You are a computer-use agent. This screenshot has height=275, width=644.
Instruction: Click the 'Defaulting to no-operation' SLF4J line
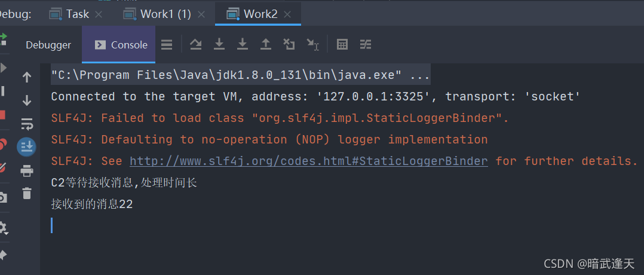[269, 140]
